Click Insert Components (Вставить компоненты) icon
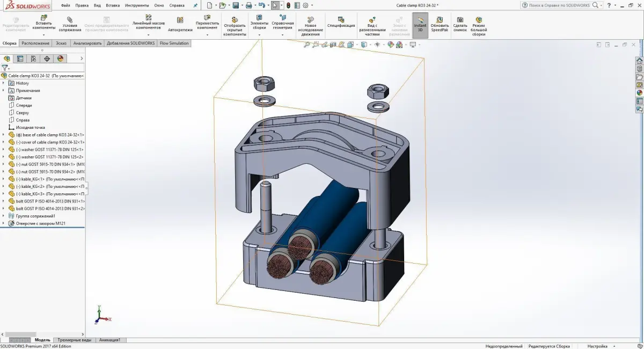Screen dimensions: 644x349 [44, 19]
